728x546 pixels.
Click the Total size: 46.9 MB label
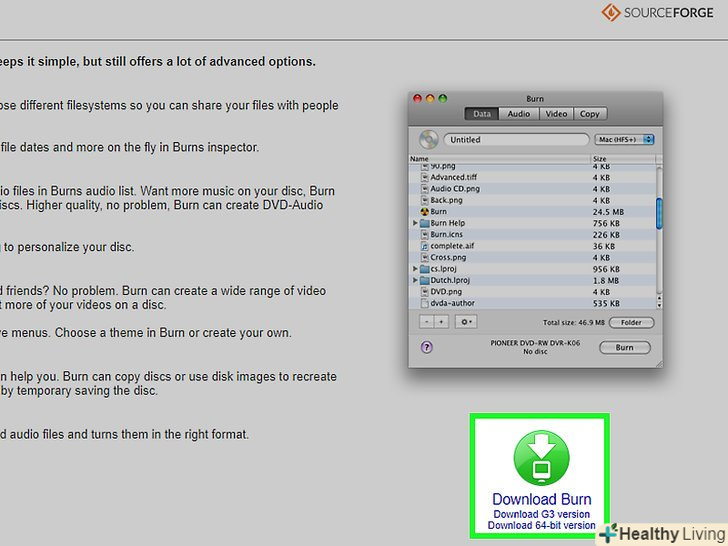click(574, 322)
